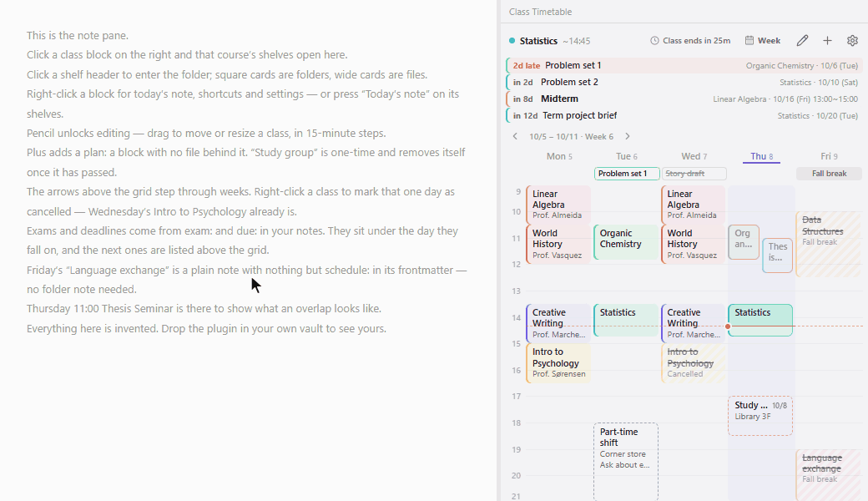This screenshot has height=501, width=868.
Task: Click 'Everything here is invented' note line
Action: (x=206, y=328)
